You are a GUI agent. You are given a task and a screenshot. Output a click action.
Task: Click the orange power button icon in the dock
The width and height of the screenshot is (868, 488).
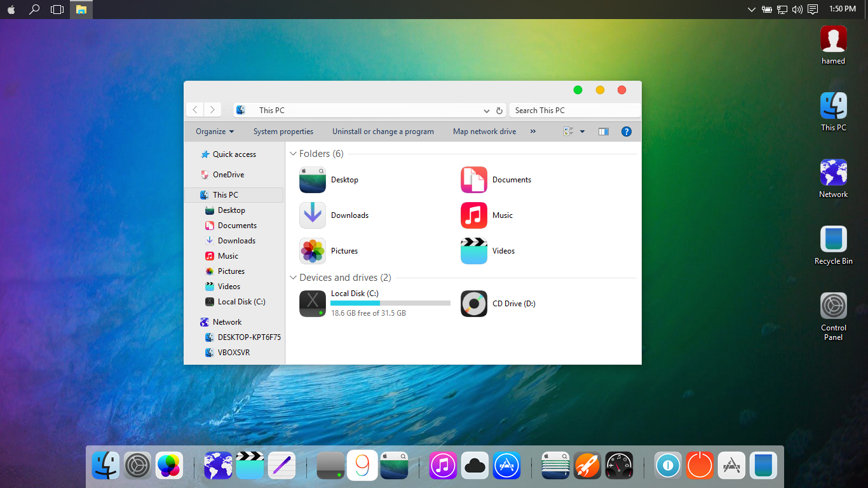700,465
